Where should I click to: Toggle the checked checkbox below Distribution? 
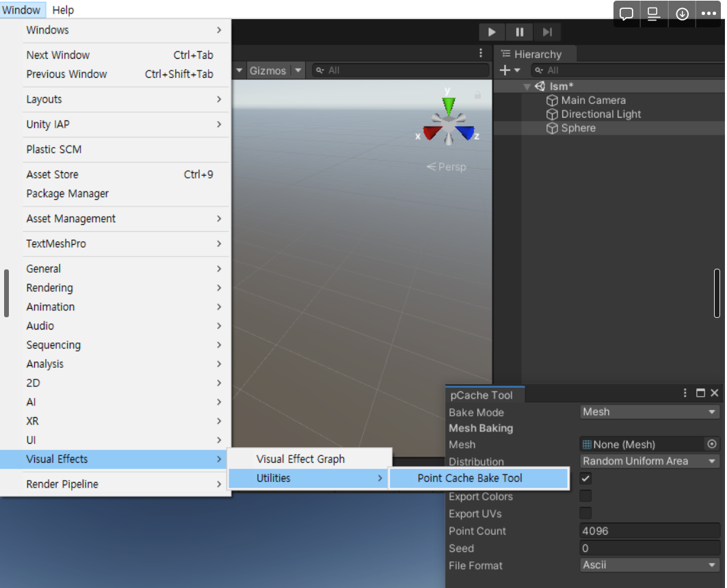(585, 478)
